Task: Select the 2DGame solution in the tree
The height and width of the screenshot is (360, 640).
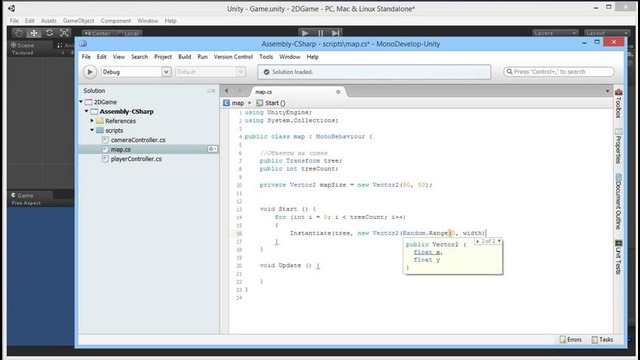Action: coord(105,102)
